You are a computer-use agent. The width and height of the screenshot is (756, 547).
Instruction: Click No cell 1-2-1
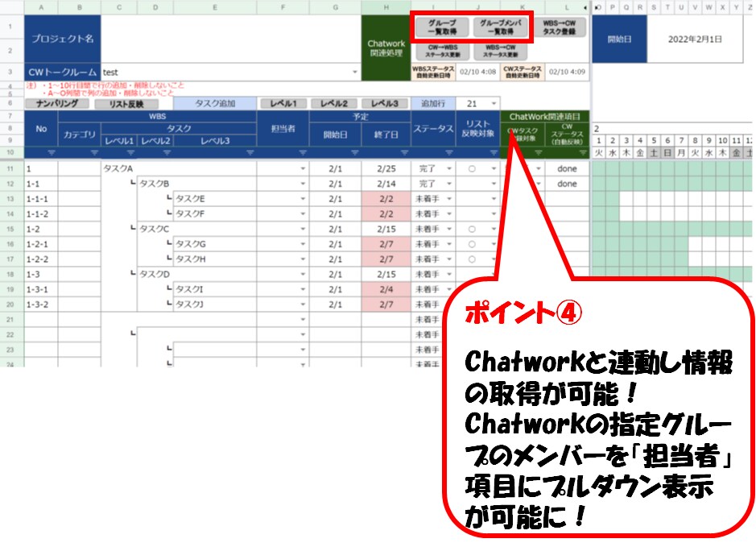pyautogui.click(x=41, y=244)
